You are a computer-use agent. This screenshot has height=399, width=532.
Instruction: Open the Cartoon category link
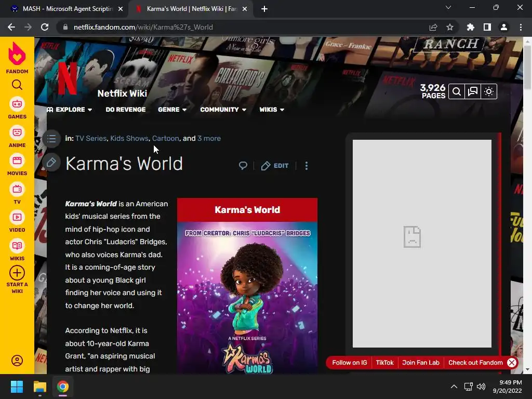166,138
